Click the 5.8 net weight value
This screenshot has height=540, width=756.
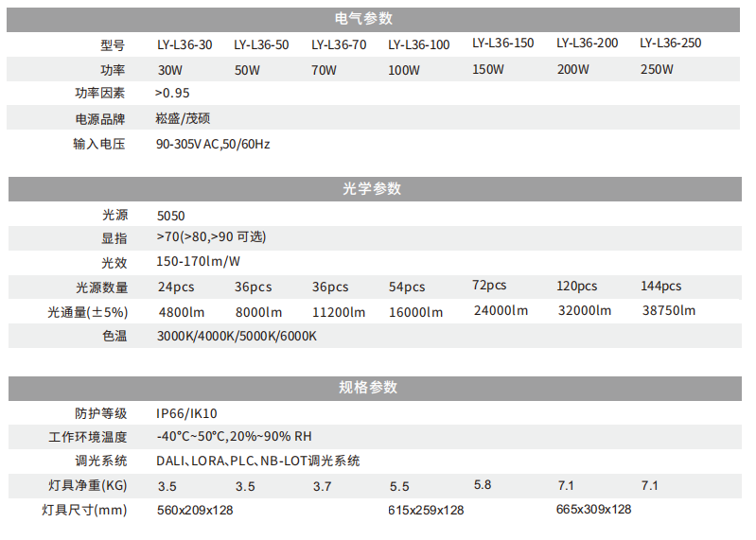click(482, 484)
